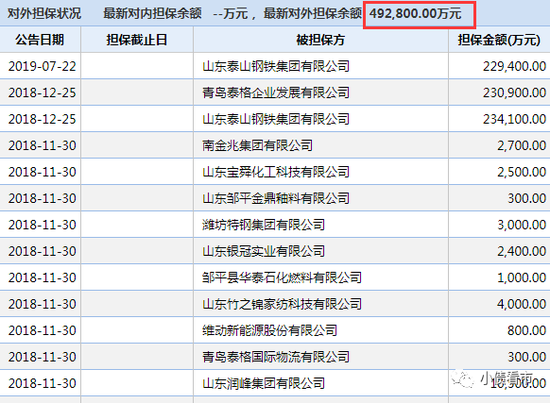Select 邹平县华泰石化燃料有限公司 company name
This screenshot has height=403, width=550.
click(282, 278)
